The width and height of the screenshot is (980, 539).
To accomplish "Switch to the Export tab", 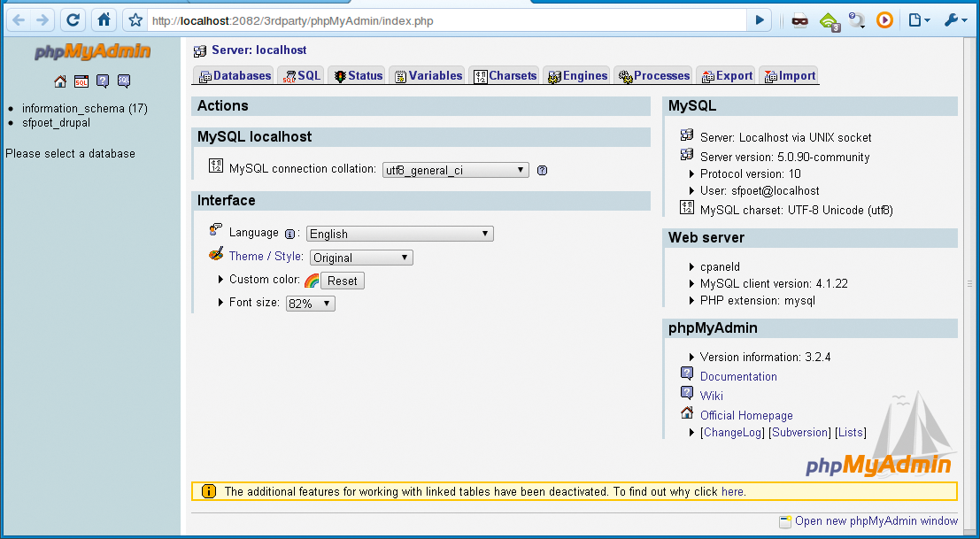I will [727, 75].
